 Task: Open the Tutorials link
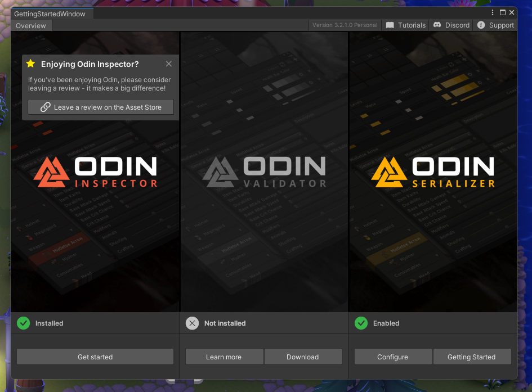pos(406,25)
